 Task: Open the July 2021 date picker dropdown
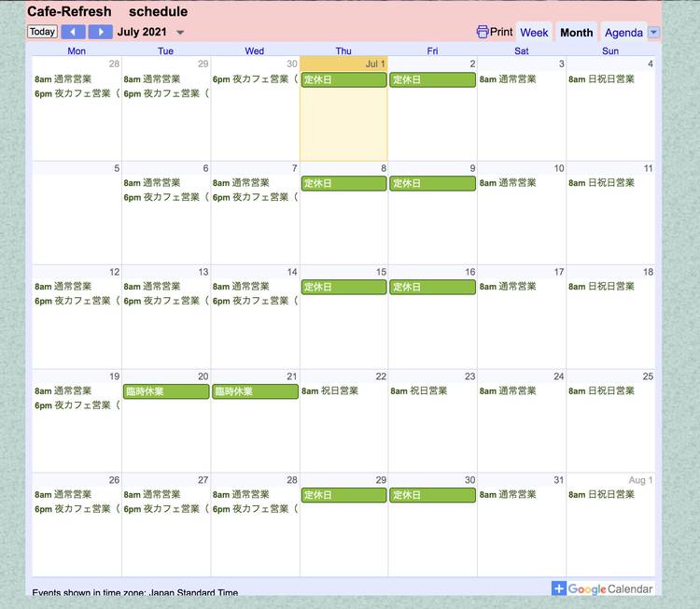pos(180,33)
